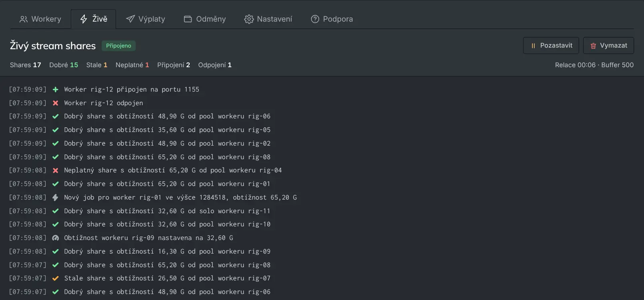Click the gauge icon on Obtížnost workeru rig-09 row
Image resolution: width=644 pixels, height=300 pixels.
(x=56, y=238)
